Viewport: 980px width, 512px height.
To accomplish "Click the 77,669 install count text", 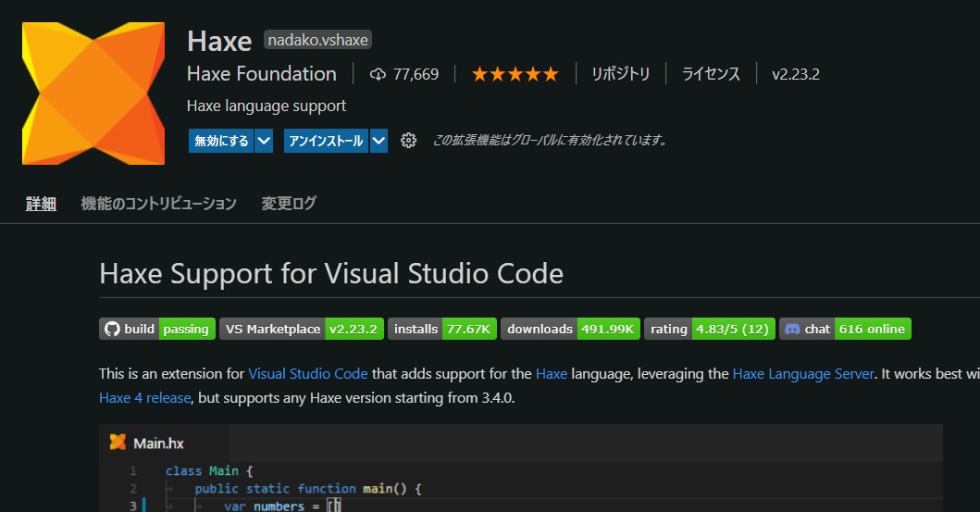I will [416, 74].
